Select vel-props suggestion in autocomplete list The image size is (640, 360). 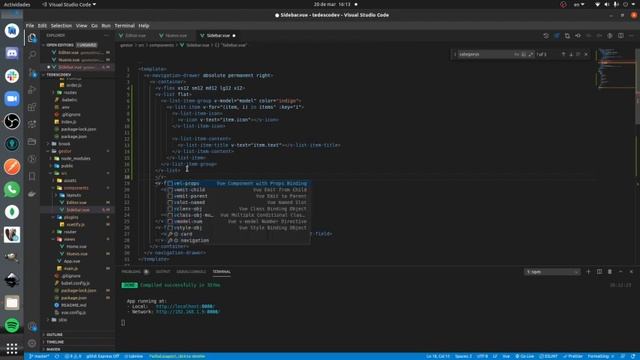point(238,183)
